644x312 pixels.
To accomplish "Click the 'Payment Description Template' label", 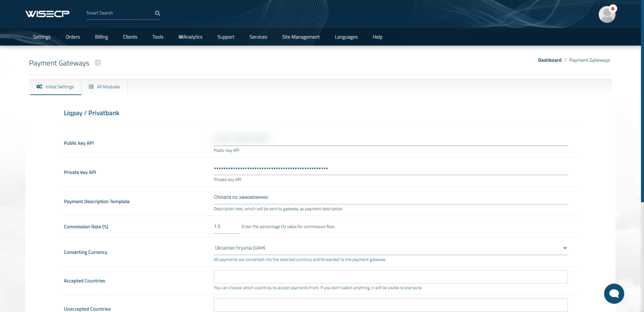I will coord(97,202).
